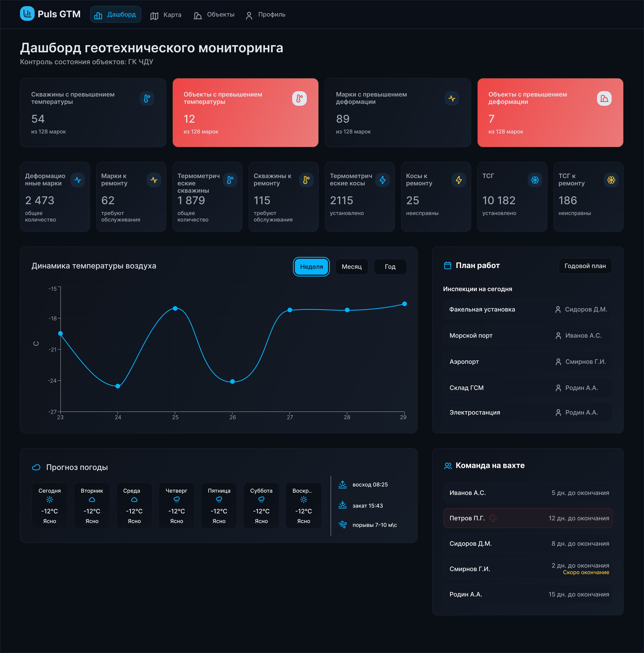Click the red medical cross next to Петров П.Г.
The width and height of the screenshot is (644, 653).
493,518
